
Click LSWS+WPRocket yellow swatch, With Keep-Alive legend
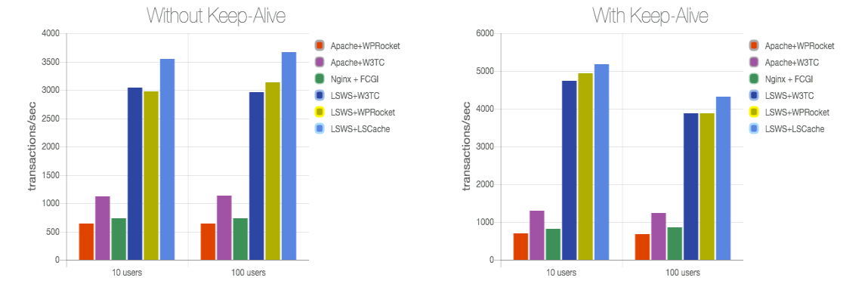coord(754,113)
